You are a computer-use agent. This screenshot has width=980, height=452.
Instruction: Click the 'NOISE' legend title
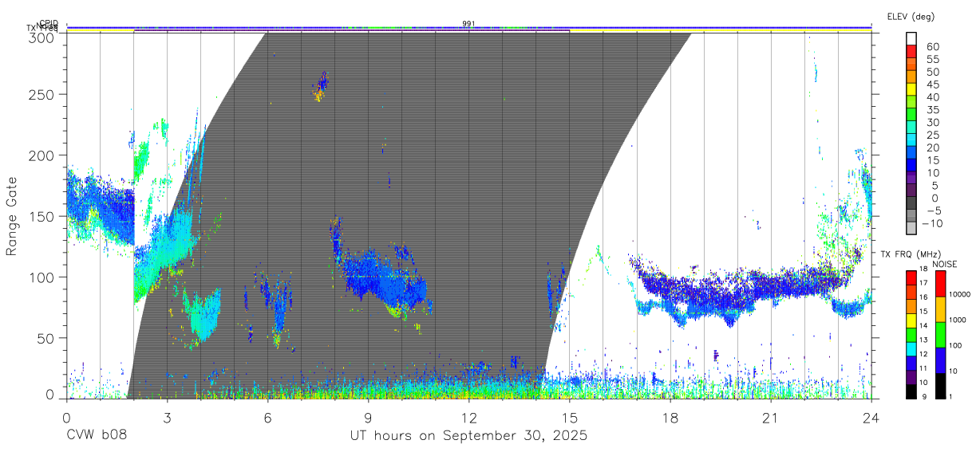944,264
